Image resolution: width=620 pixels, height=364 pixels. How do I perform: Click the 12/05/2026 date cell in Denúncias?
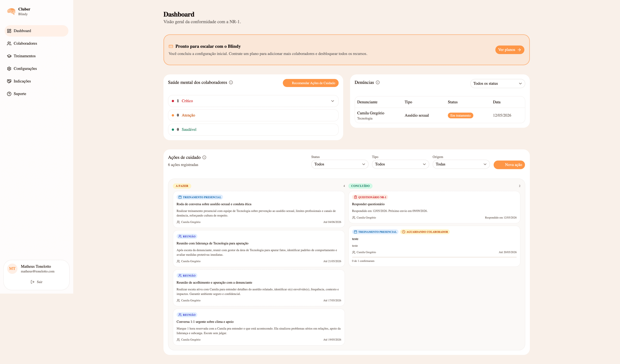click(x=502, y=115)
